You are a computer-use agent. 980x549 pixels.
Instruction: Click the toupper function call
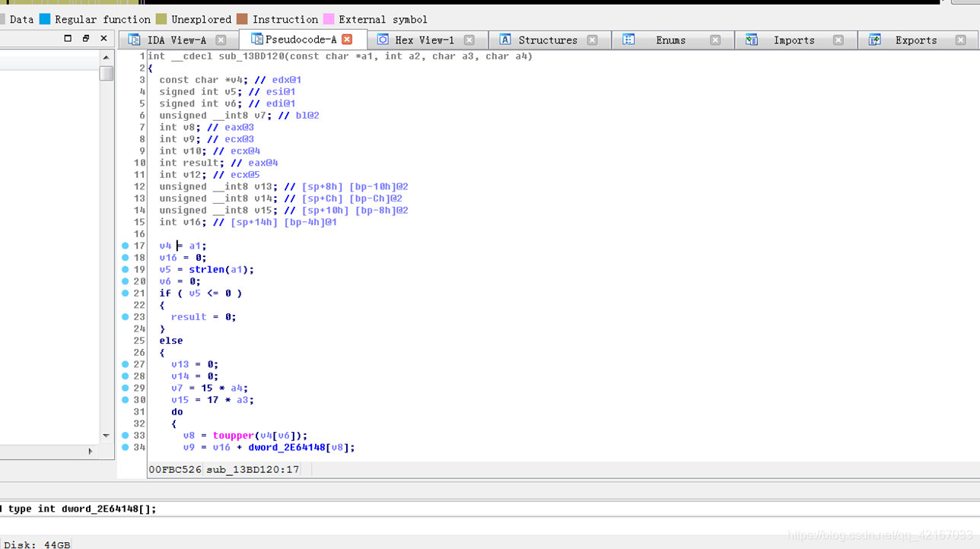[233, 436]
